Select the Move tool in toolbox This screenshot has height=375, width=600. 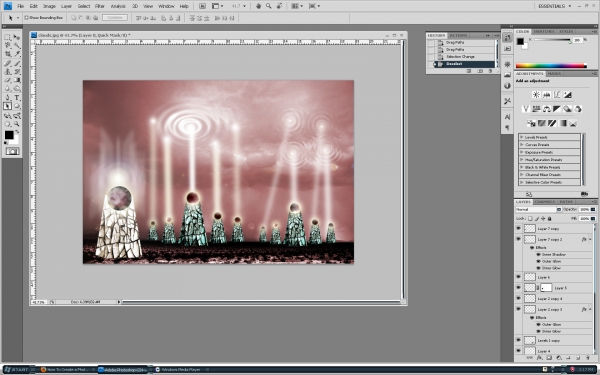click(x=16, y=37)
